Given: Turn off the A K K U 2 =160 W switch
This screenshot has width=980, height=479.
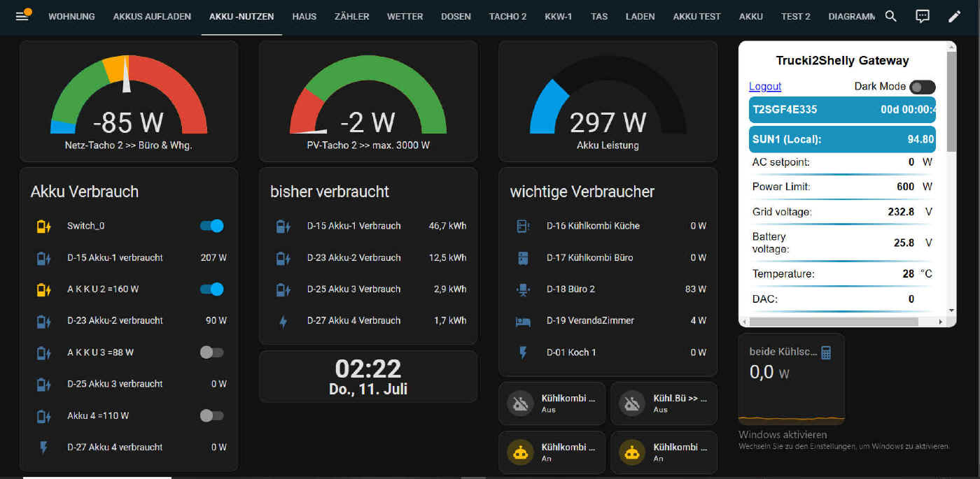Looking at the screenshot, I should (212, 289).
